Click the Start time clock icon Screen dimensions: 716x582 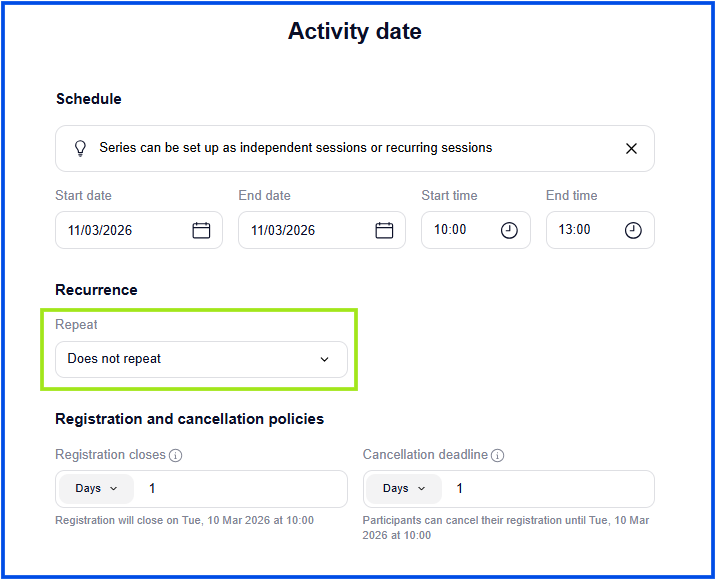509,230
